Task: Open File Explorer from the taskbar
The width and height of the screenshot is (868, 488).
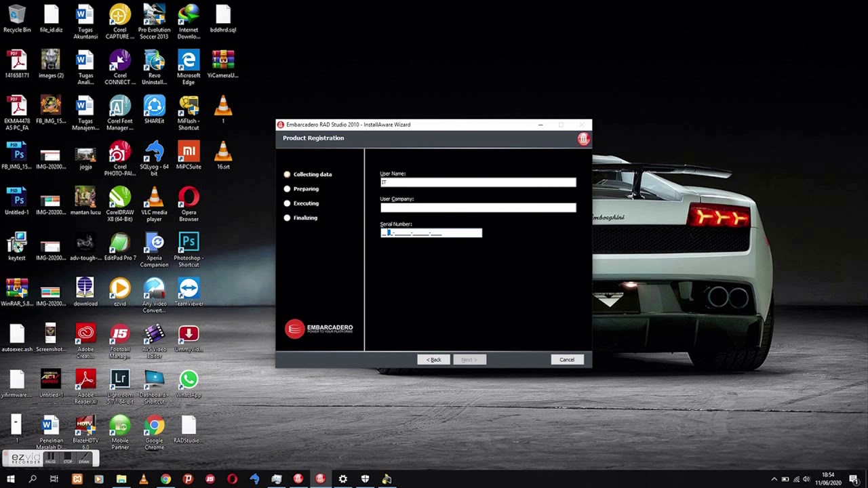Action: click(121, 479)
